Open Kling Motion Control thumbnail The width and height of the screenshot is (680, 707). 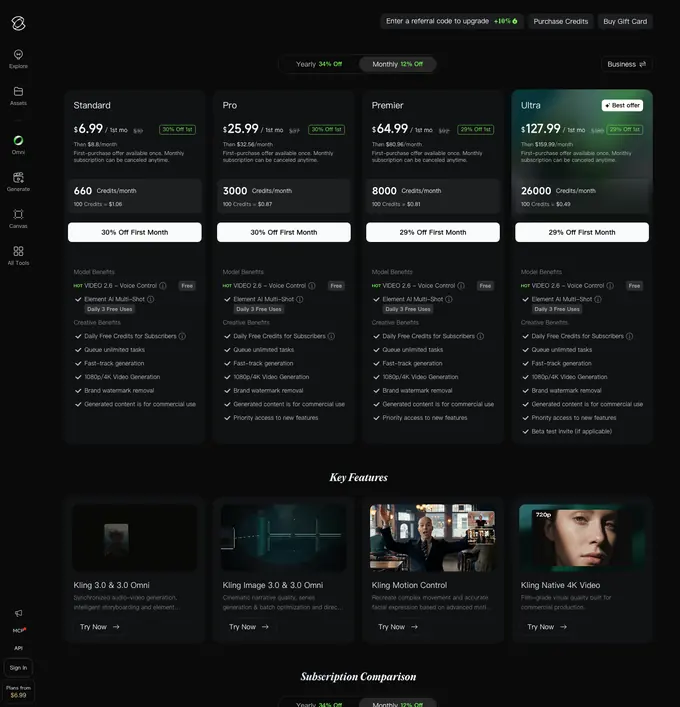[x=433, y=537]
